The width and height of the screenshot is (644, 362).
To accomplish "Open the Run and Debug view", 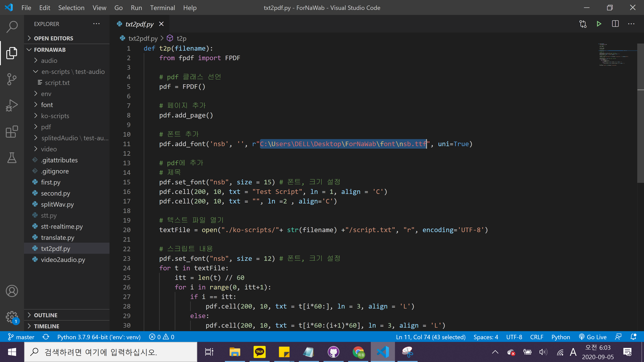I will point(12,105).
